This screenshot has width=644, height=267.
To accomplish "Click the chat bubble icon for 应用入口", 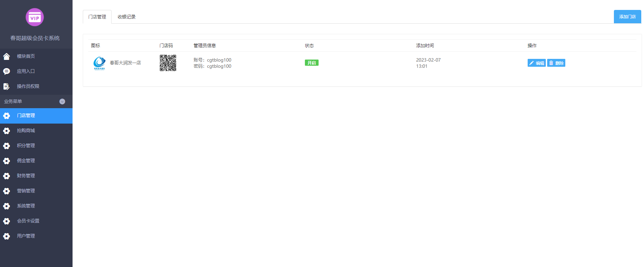I will pos(7,71).
